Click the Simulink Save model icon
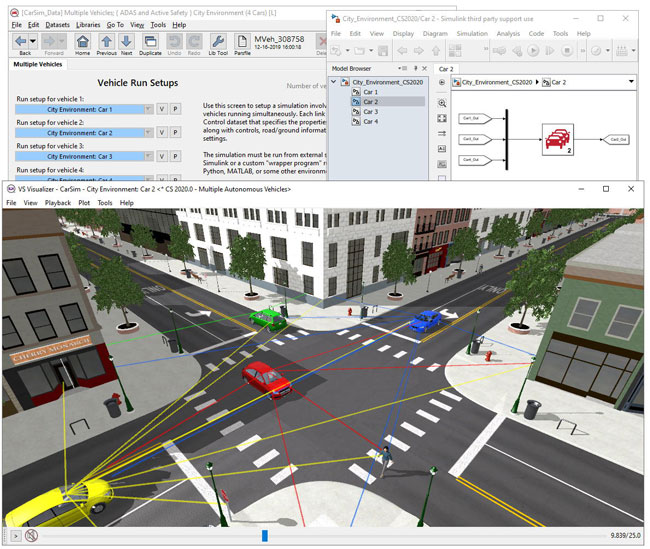 click(383, 51)
